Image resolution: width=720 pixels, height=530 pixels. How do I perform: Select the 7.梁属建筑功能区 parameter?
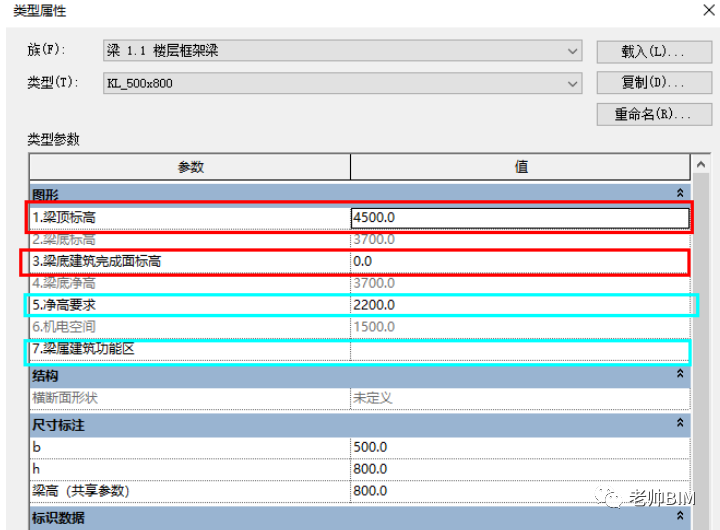(x=190, y=350)
